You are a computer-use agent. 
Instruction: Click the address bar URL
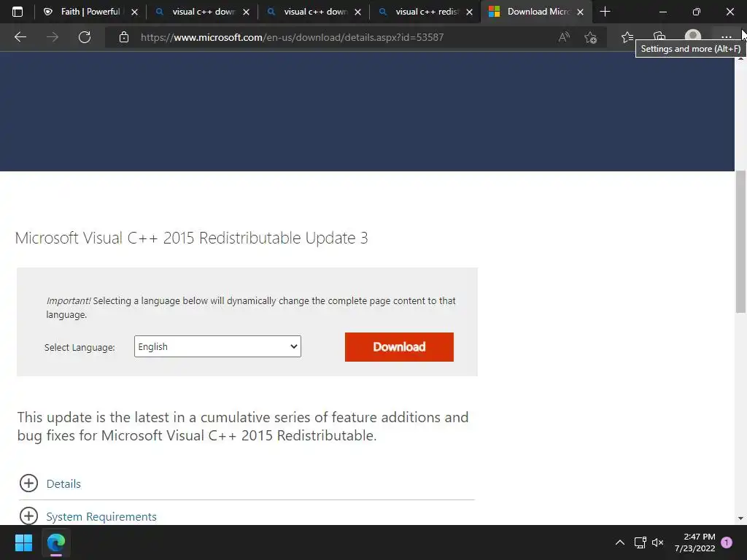tap(292, 37)
